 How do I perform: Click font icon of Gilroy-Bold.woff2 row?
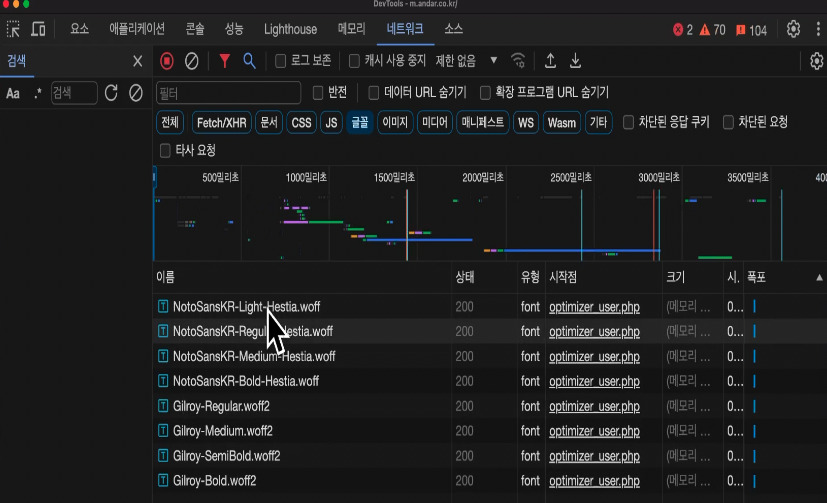click(x=163, y=480)
